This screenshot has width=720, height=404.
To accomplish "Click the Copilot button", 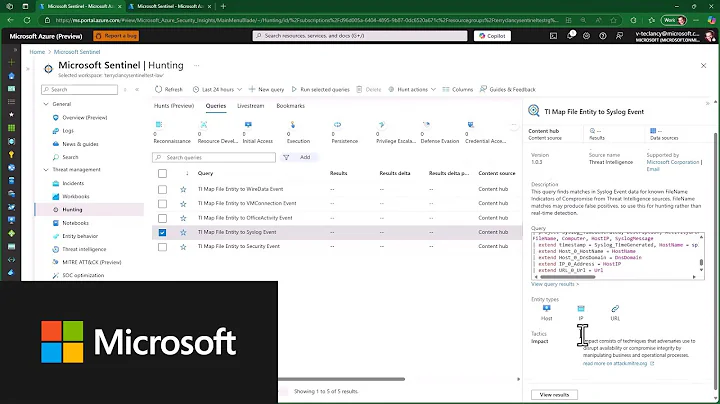I will tap(492, 36).
